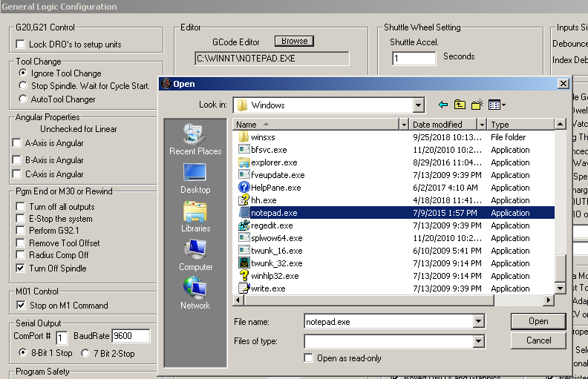The image size is (588, 379).
Task: Click vertical scrollbar down arrow
Action: point(560,289)
